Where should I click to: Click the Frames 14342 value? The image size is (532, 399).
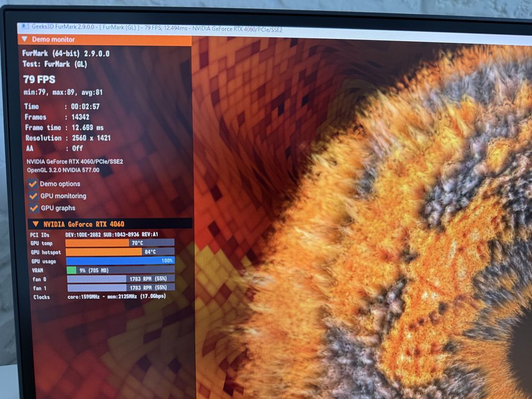(80, 117)
